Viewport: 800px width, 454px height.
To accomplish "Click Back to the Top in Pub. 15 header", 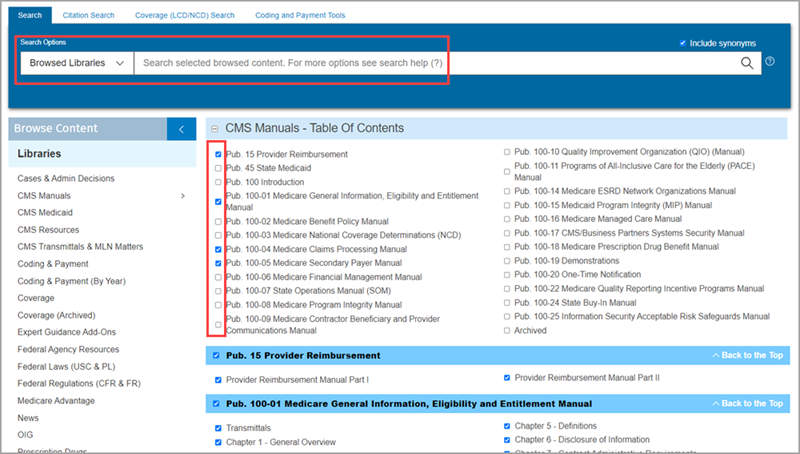I will pos(748,356).
